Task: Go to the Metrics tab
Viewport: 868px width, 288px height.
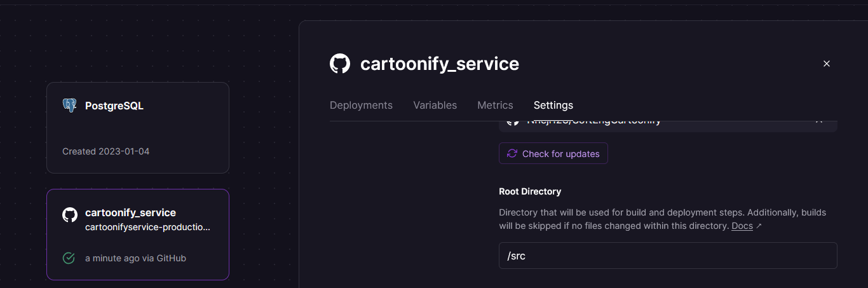Action: coord(495,106)
